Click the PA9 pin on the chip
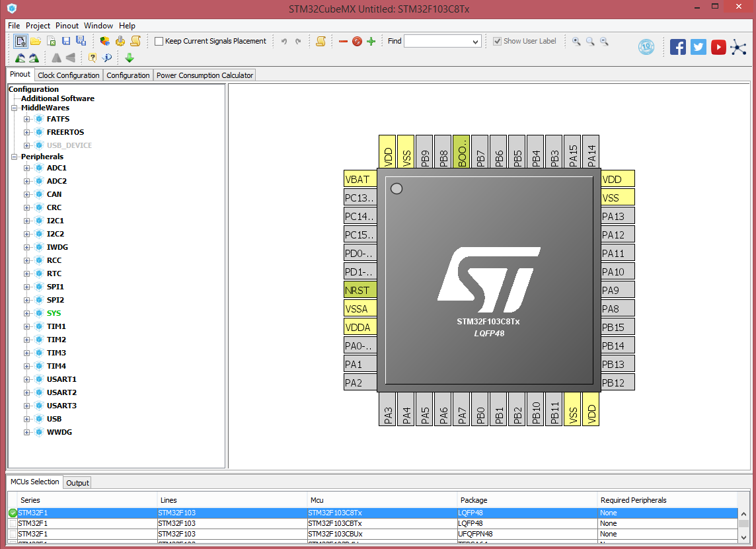756x549 pixels. click(x=618, y=290)
